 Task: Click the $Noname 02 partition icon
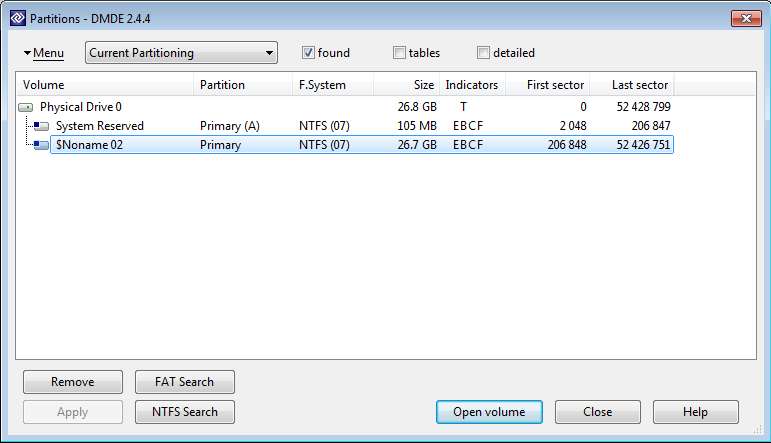click(x=41, y=145)
